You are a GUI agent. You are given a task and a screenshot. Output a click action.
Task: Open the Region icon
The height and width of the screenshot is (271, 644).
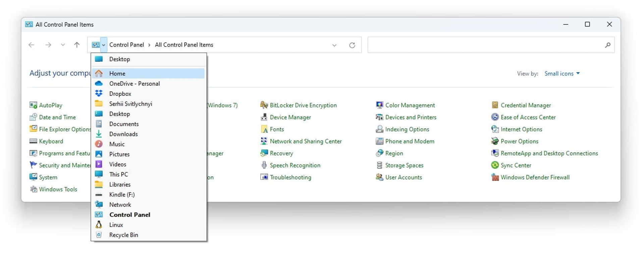pos(379,153)
